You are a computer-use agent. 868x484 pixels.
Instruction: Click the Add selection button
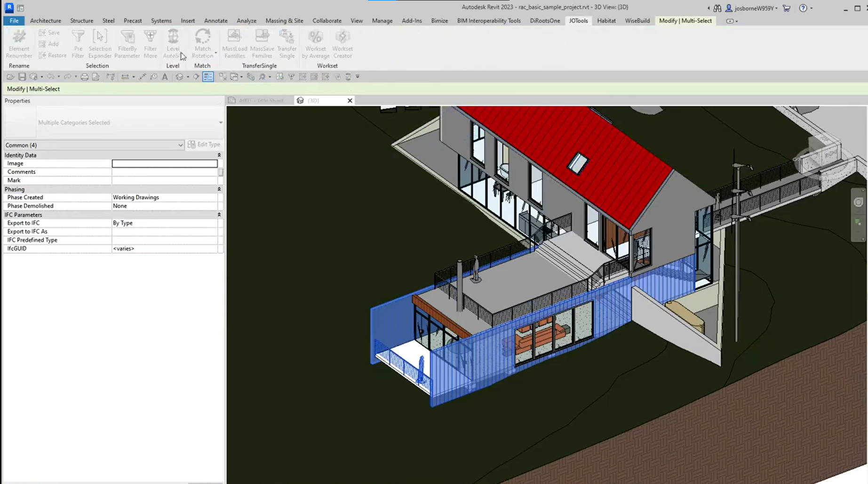48,44
